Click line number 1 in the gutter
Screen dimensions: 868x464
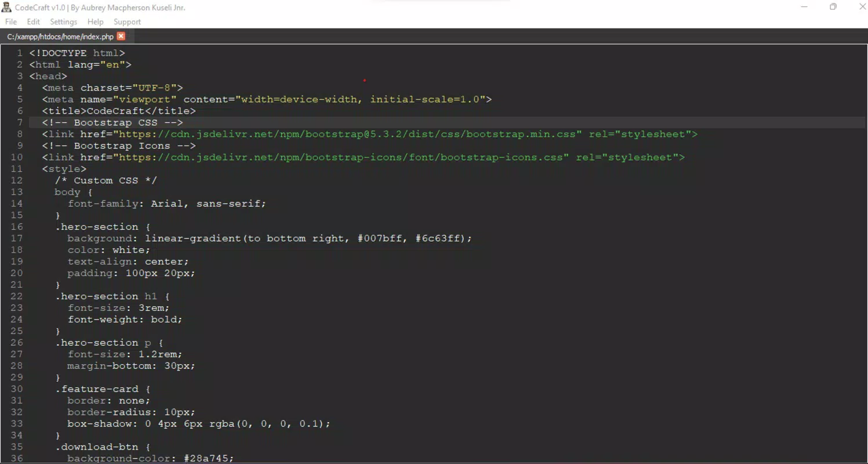coord(20,53)
